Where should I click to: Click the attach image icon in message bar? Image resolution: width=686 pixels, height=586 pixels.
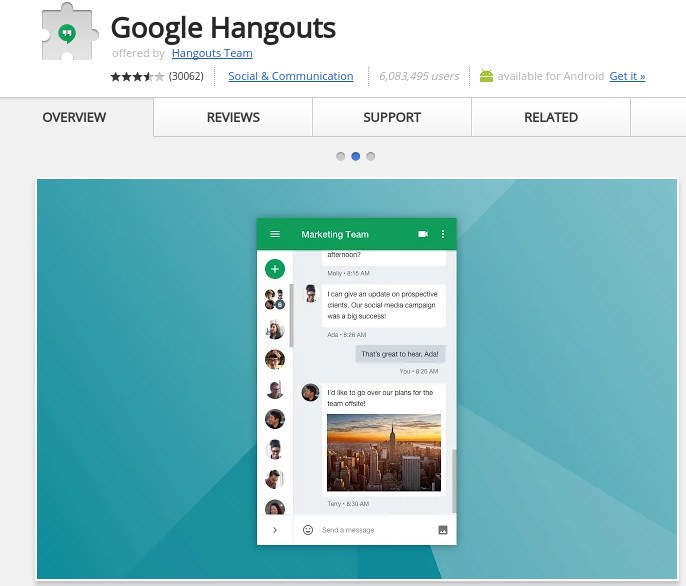[443, 530]
